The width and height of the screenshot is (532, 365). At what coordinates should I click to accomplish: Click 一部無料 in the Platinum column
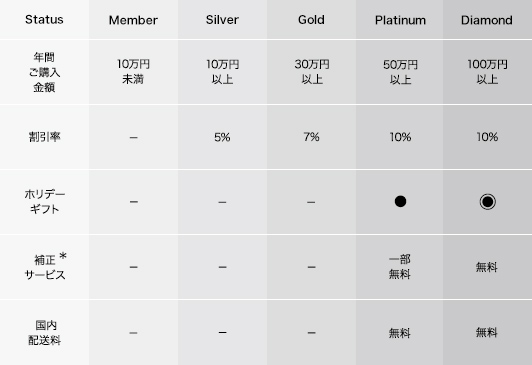[400, 267]
